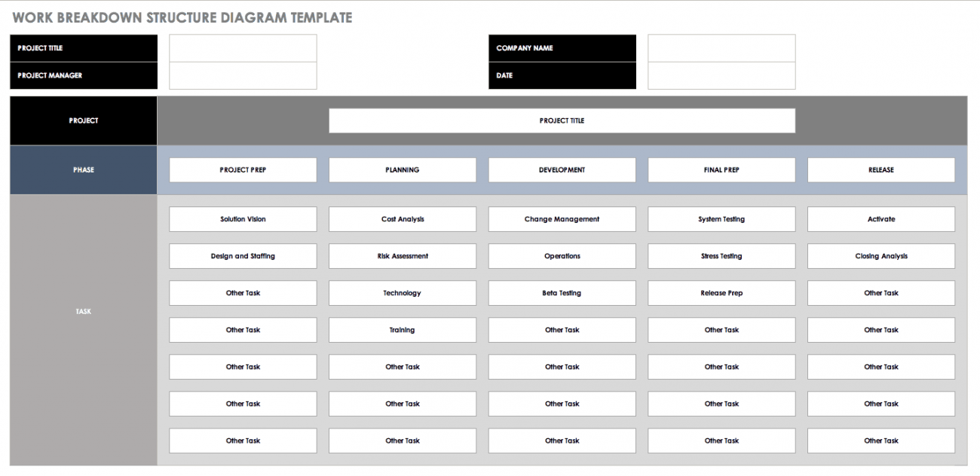This screenshot has height=476, width=980.
Task: Click the Company Name input field
Action: (721, 48)
